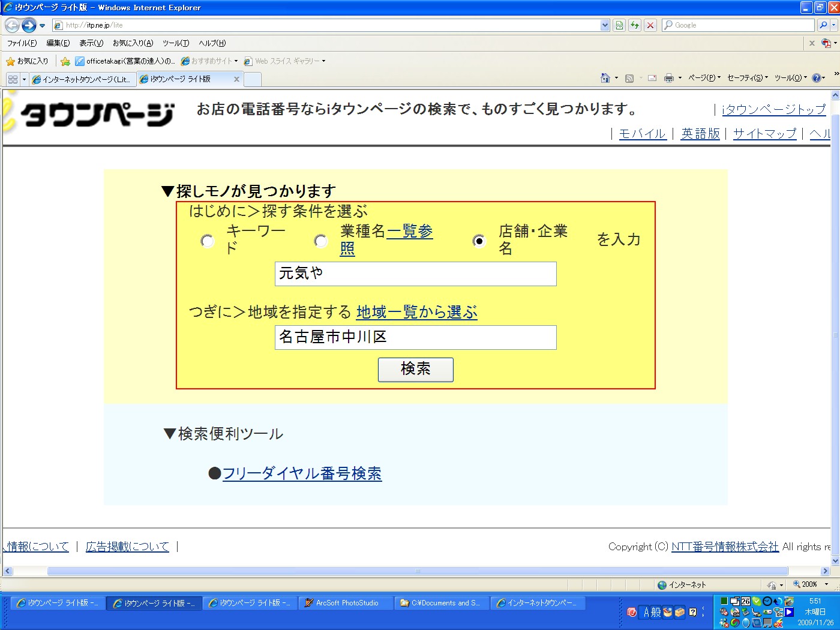This screenshot has width=840, height=630.
Task: Open the セーフティ(S) command bar dropdown
Action: pos(747,78)
